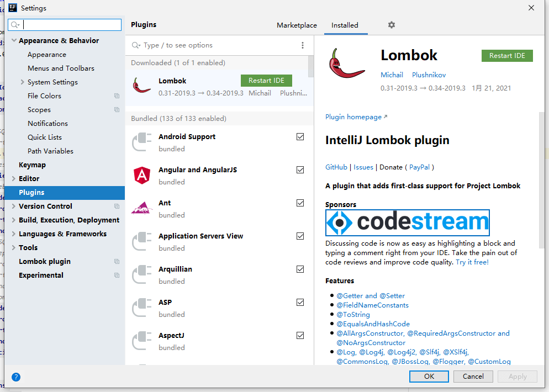
Task: Click the help question mark icon
Action: point(16,377)
